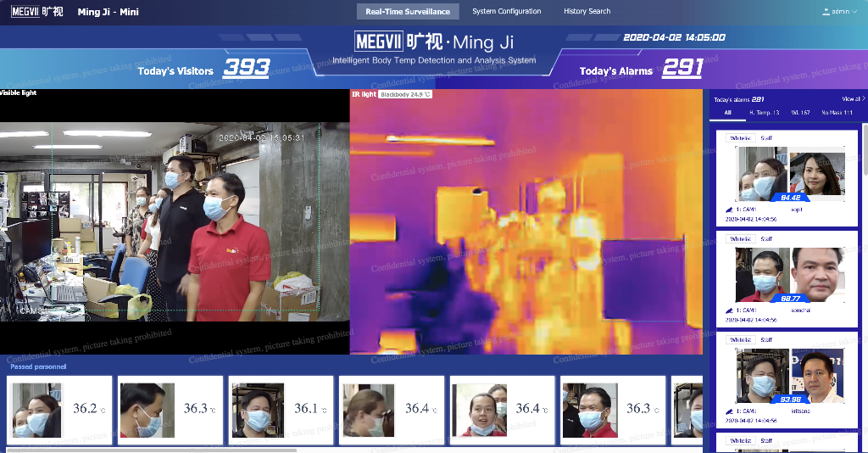Open the passed personnel card reading 36.1 °C
The width and height of the screenshot is (868, 453).
[281, 411]
